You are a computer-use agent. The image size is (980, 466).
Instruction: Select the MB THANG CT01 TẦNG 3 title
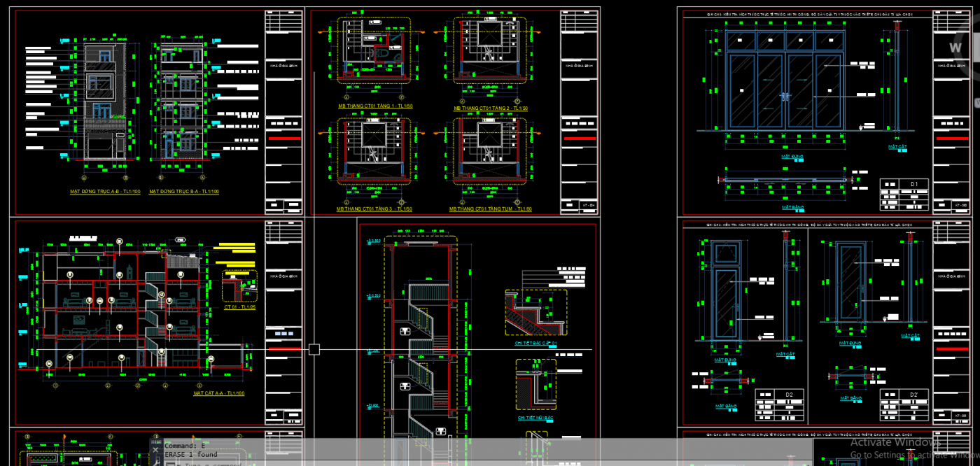point(374,209)
